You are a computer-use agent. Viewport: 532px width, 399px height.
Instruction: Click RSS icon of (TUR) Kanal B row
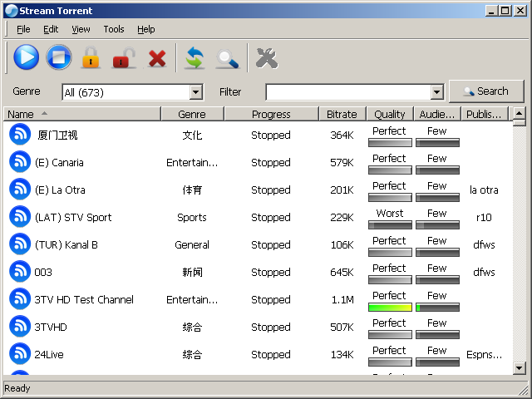[x=20, y=244]
